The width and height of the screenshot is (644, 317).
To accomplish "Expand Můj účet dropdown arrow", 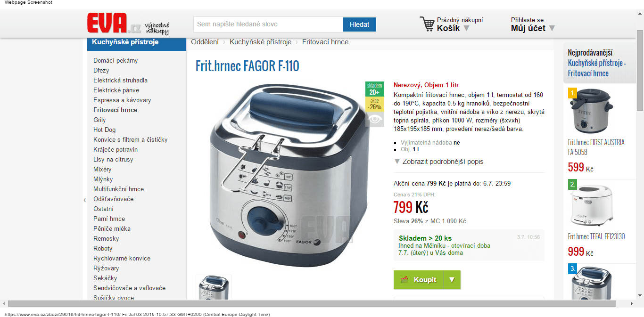I will point(552,28).
